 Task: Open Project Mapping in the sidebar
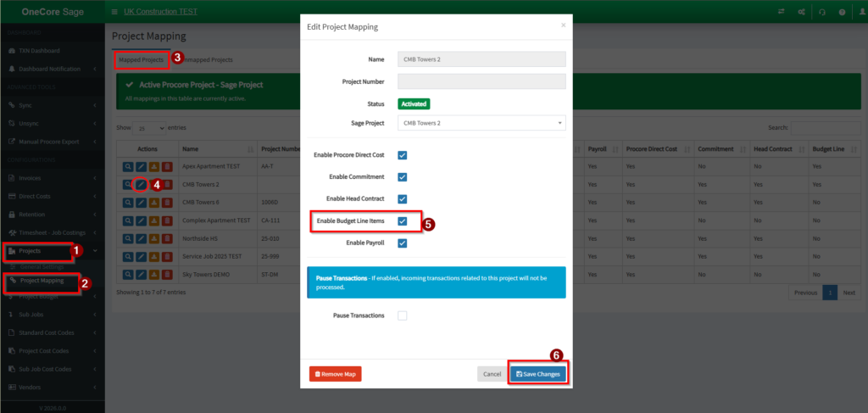(x=42, y=281)
